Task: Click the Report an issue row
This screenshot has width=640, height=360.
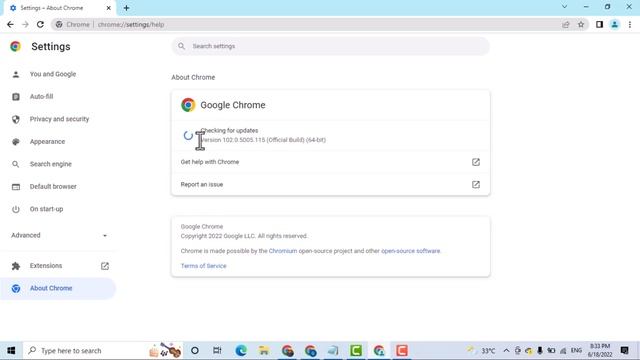Action: [x=330, y=184]
